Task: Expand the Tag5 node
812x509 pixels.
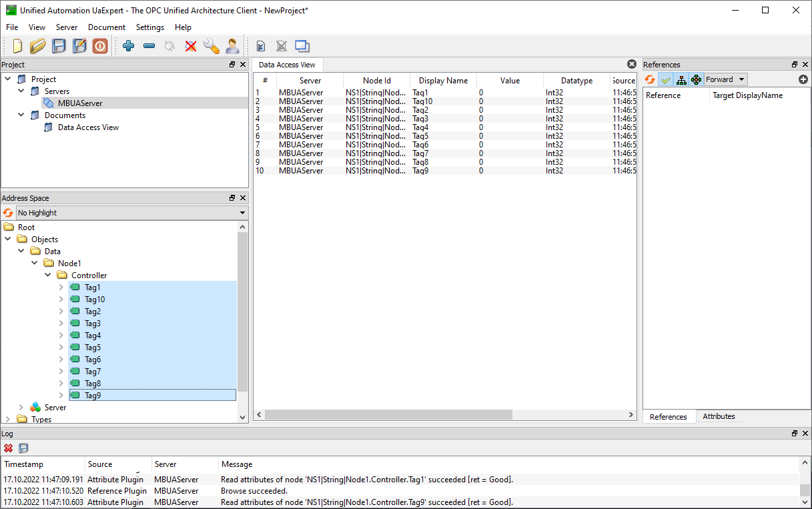Action: (61, 348)
